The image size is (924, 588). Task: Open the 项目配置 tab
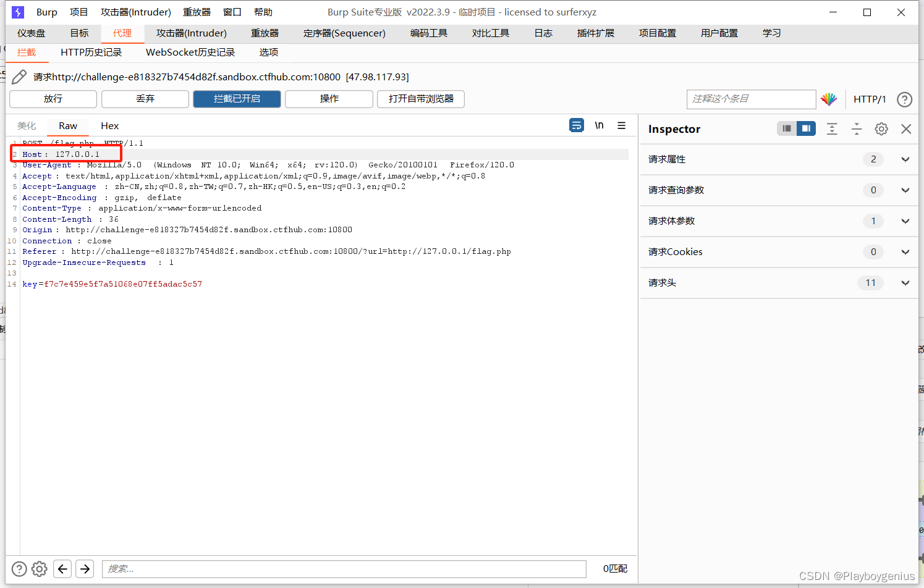coord(658,33)
